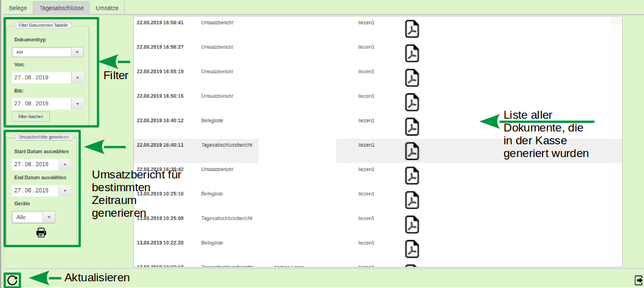Click the Bis date input field

coord(41,104)
